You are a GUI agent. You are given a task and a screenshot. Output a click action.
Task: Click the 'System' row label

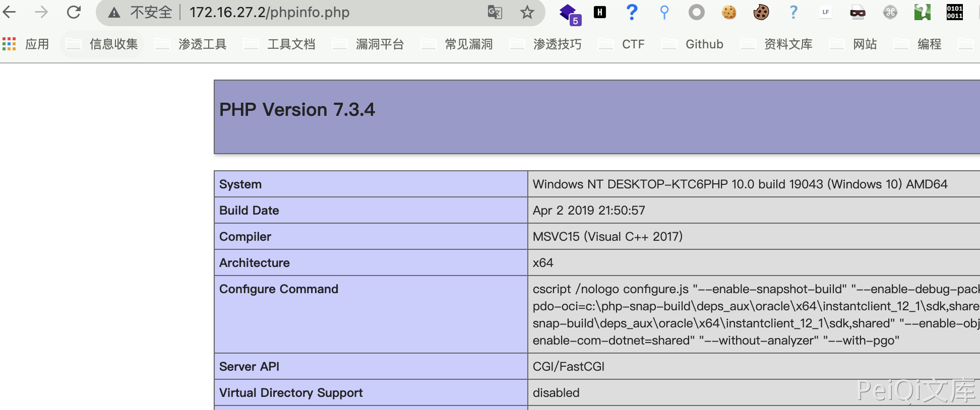click(x=240, y=184)
